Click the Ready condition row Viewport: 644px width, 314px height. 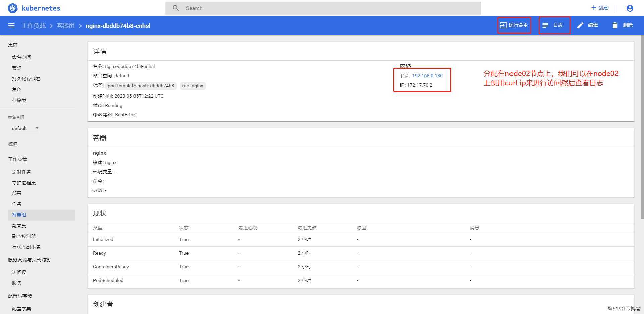click(x=361, y=253)
